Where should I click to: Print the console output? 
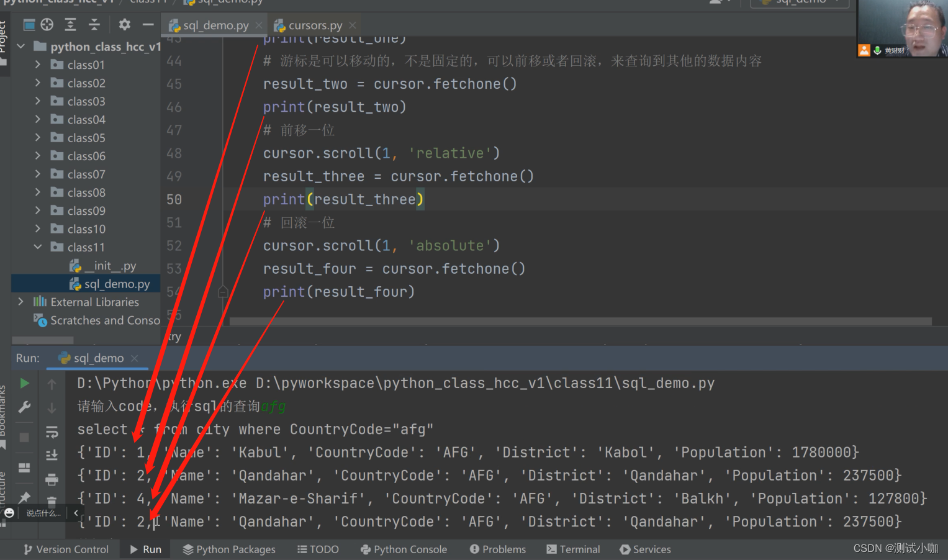pyautogui.click(x=52, y=479)
